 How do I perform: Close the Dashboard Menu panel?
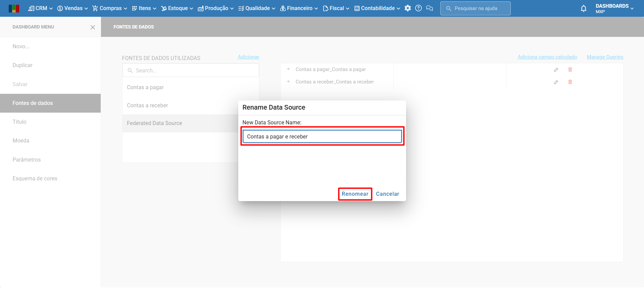point(93,27)
